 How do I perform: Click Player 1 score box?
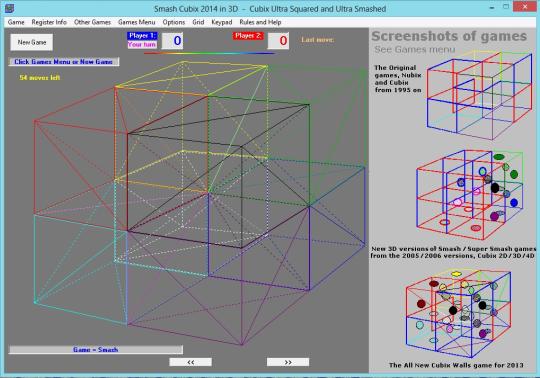coord(173,41)
